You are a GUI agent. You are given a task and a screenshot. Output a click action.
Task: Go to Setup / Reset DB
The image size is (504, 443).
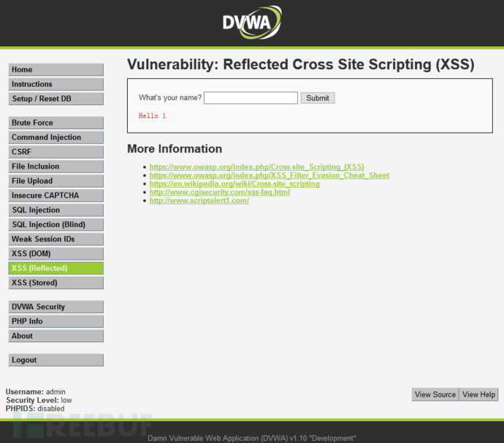tap(56, 99)
